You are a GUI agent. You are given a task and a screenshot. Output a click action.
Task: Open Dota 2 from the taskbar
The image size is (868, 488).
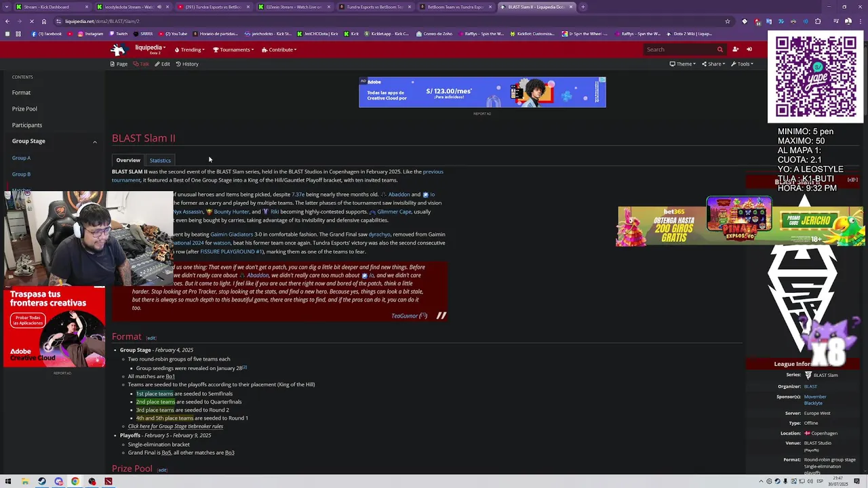point(108,481)
